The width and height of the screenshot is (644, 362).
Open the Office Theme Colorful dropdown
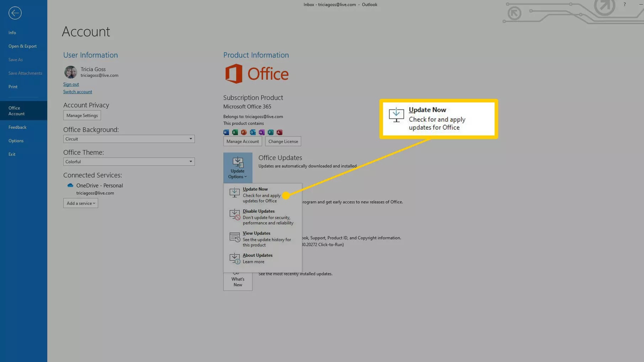[x=129, y=162]
